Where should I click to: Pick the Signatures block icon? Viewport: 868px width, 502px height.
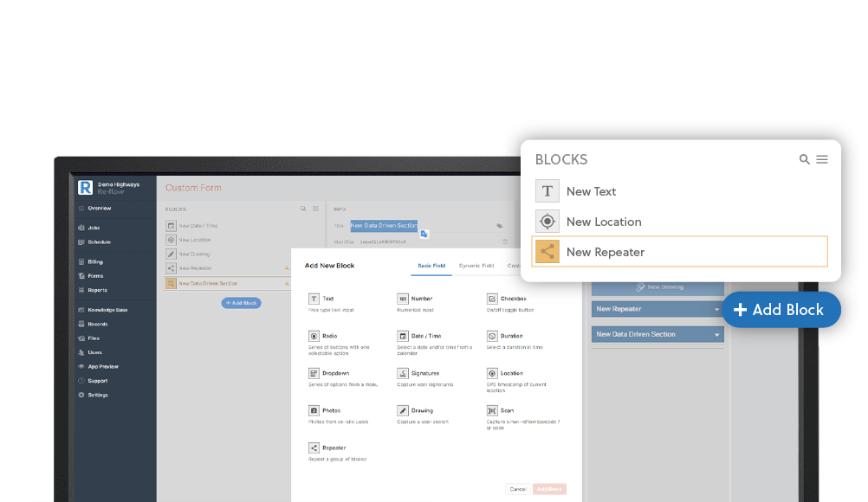pyautogui.click(x=403, y=373)
